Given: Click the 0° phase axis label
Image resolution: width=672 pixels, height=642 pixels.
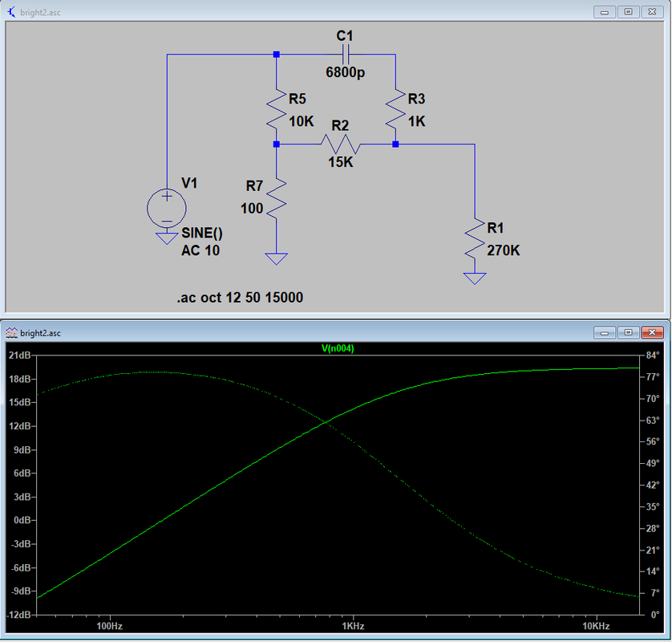Looking at the screenshot, I should point(655,615).
